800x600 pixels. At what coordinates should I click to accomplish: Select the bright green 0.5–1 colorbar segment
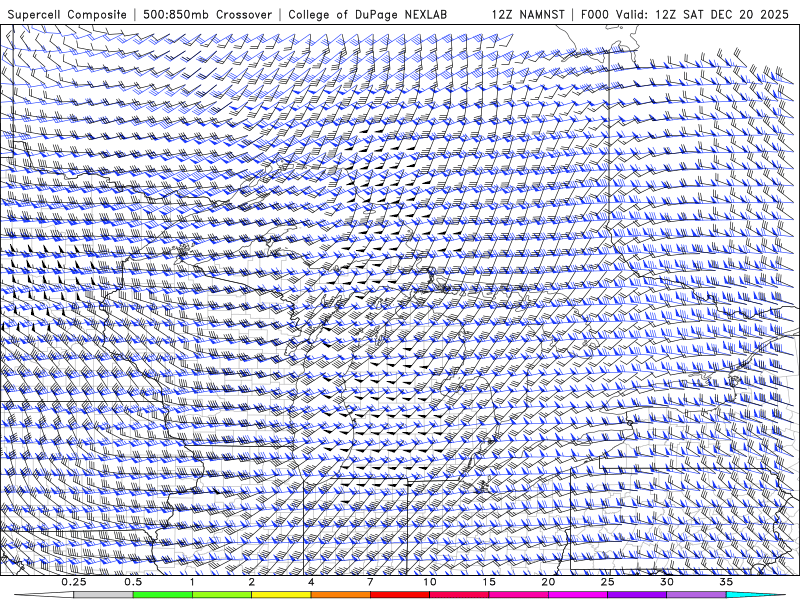[x=162, y=595]
